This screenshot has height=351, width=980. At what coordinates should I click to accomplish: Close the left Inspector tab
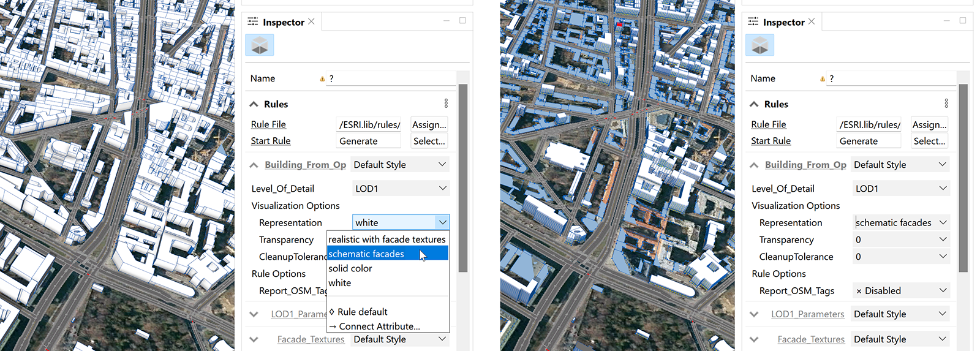point(312,21)
